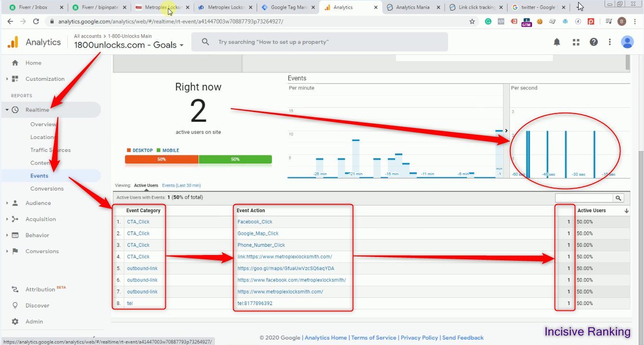Bookmark this page with the star
Image resolution: width=644 pixels, height=345 pixels.
[x=472, y=22]
